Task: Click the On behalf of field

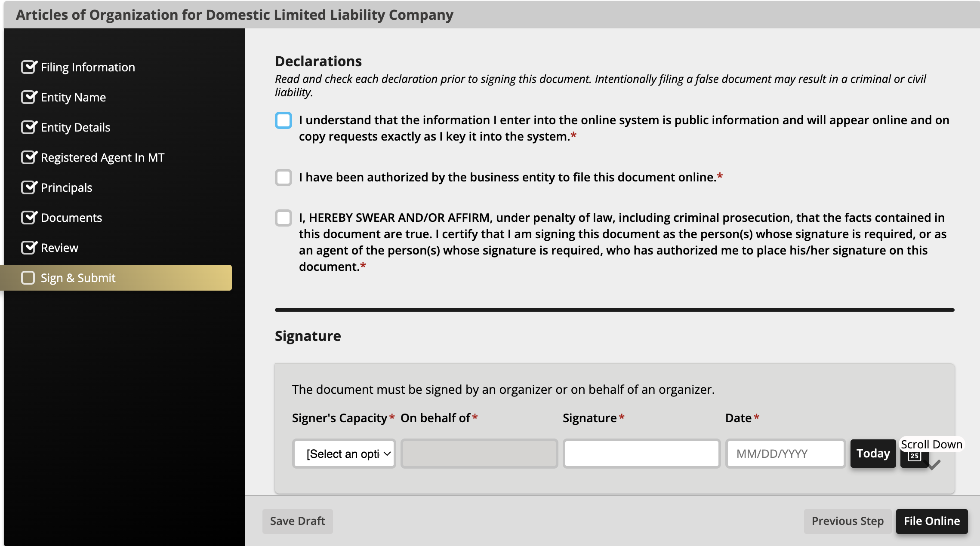Action: pyautogui.click(x=479, y=454)
